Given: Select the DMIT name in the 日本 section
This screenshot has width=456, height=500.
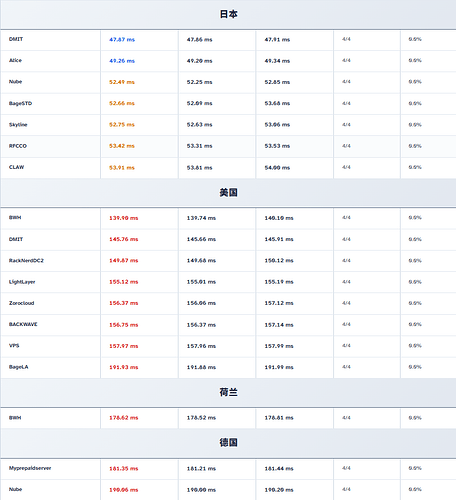Looking at the screenshot, I should [16, 39].
